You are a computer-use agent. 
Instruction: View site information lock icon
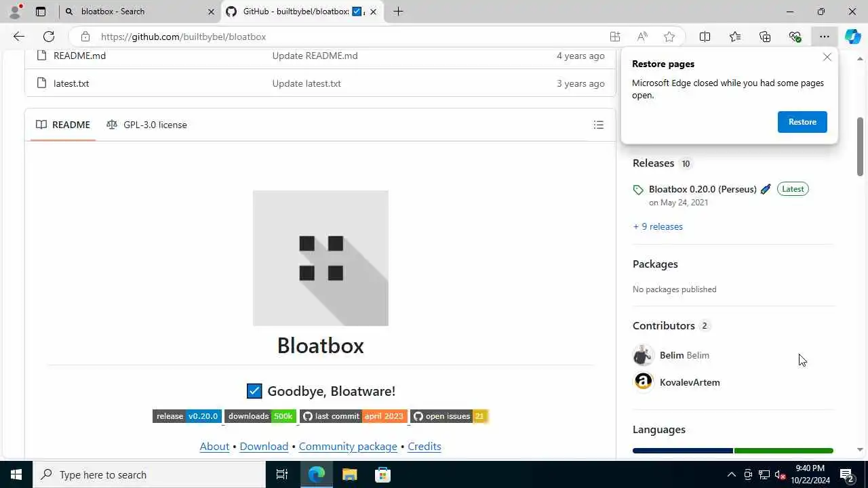85,37
